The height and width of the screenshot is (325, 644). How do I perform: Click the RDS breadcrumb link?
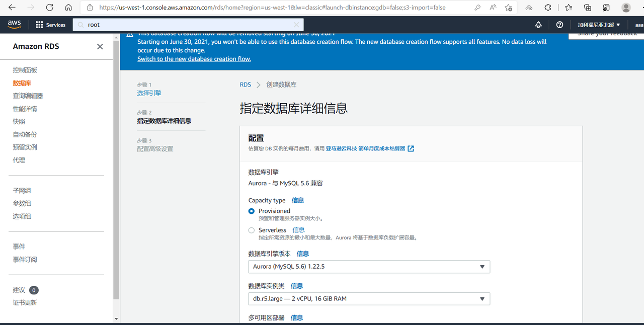(245, 85)
